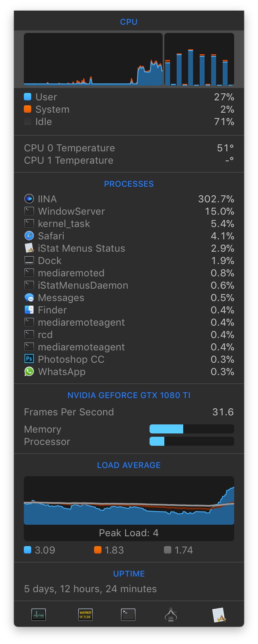Click the GPU Processor usage bar
The image size is (258, 644).
coord(191,442)
